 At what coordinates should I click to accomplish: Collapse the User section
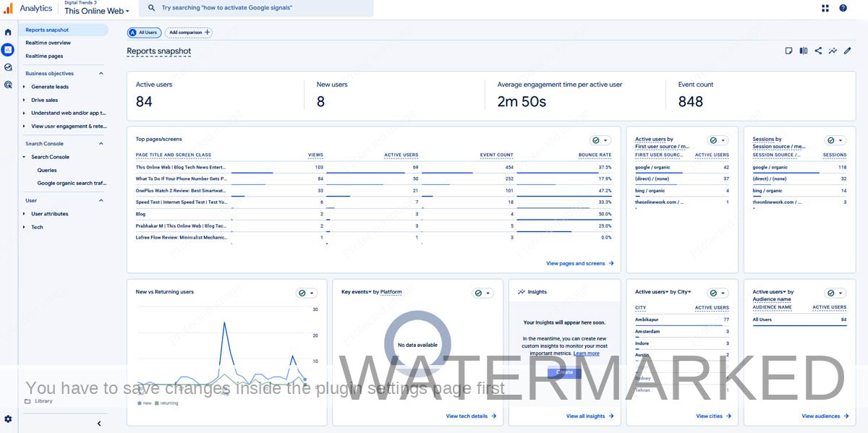click(x=101, y=200)
